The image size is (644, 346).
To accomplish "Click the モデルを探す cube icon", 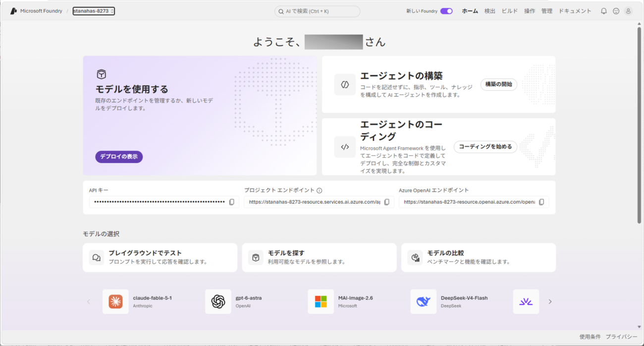I will click(256, 258).
